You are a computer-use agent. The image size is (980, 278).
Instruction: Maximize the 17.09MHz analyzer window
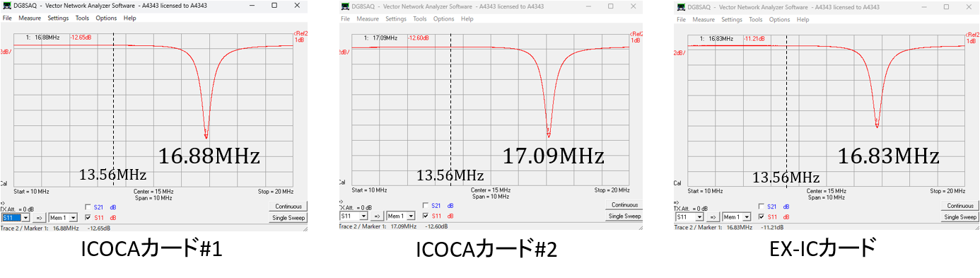coord(610,7)
